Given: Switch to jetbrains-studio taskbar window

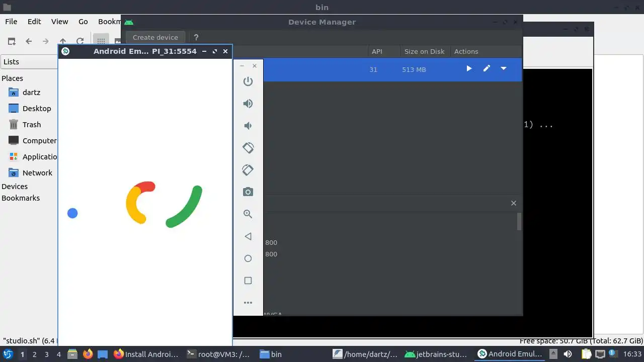Looking at the screenshot, I should click(x=437, y=354).
